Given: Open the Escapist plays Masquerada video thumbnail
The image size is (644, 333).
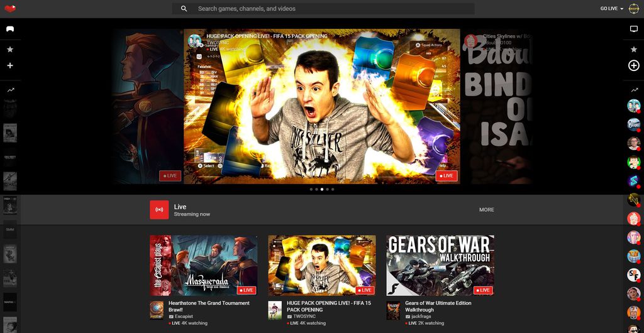Looking at the screenshot, I should [204, 265].
